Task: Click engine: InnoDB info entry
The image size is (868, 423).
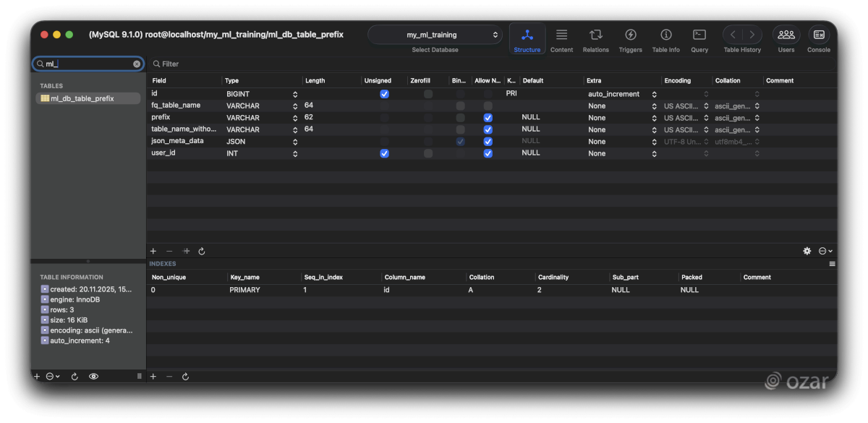Action: (69, 299)
